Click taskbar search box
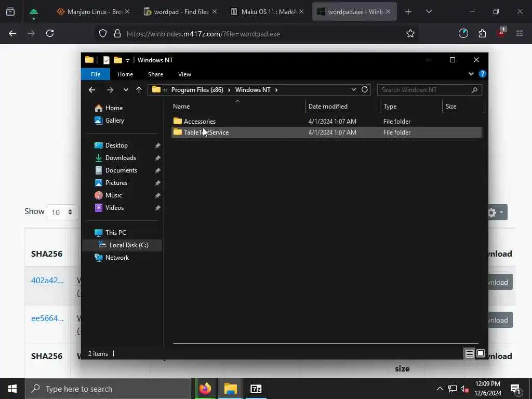Viewport: 532px width, 399px height. [109, 389]
